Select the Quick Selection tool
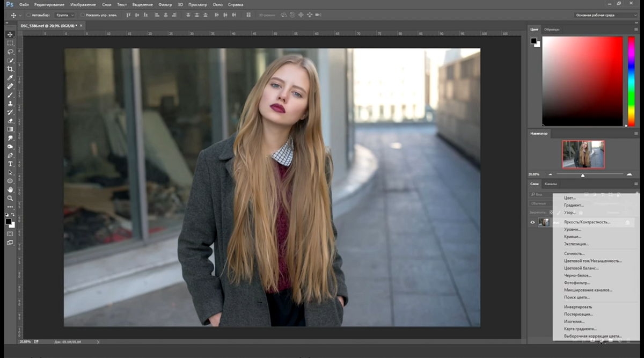The image size is (644, 358). click(10, 60)
